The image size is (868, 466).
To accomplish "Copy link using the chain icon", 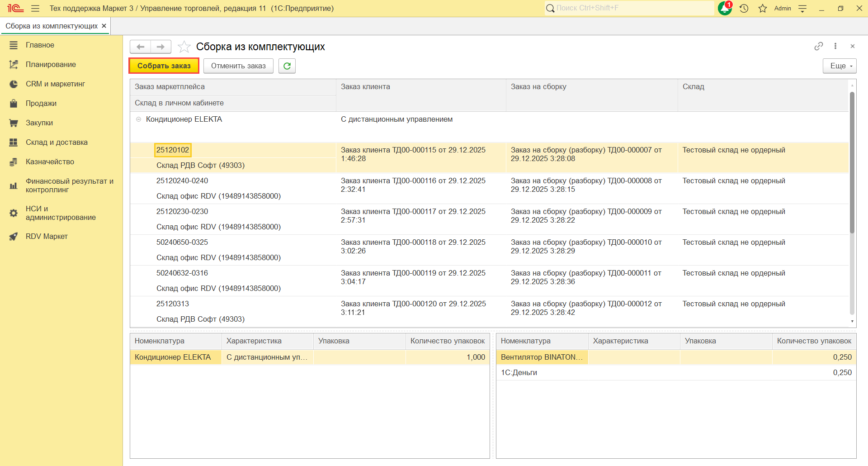I will pos(818,46).
